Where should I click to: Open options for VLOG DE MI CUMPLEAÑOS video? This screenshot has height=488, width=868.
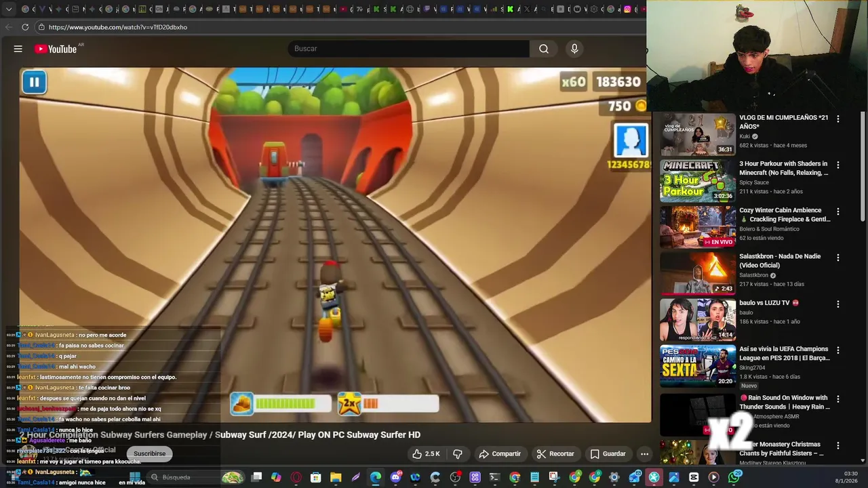point(837,119)
